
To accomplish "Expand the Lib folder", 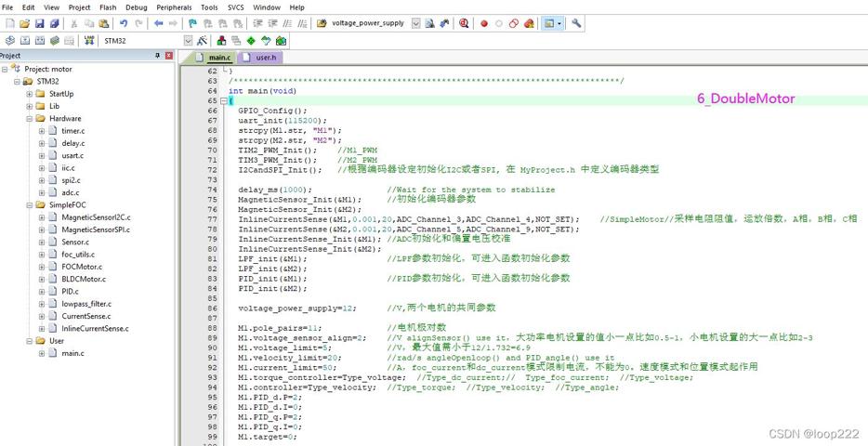I will coord(30,106).
